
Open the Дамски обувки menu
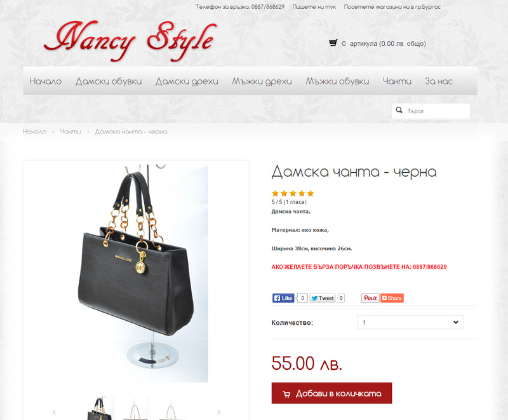tap(109, 81)
